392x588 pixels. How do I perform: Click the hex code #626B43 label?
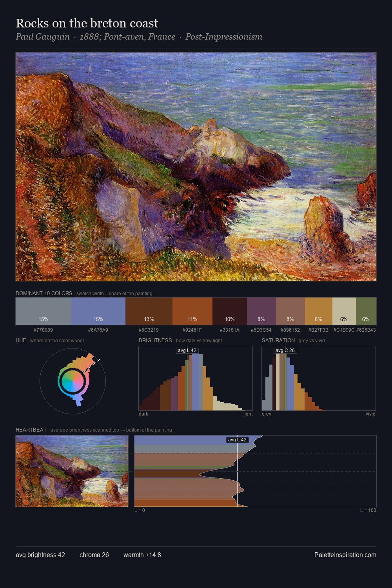click(366, 330)
